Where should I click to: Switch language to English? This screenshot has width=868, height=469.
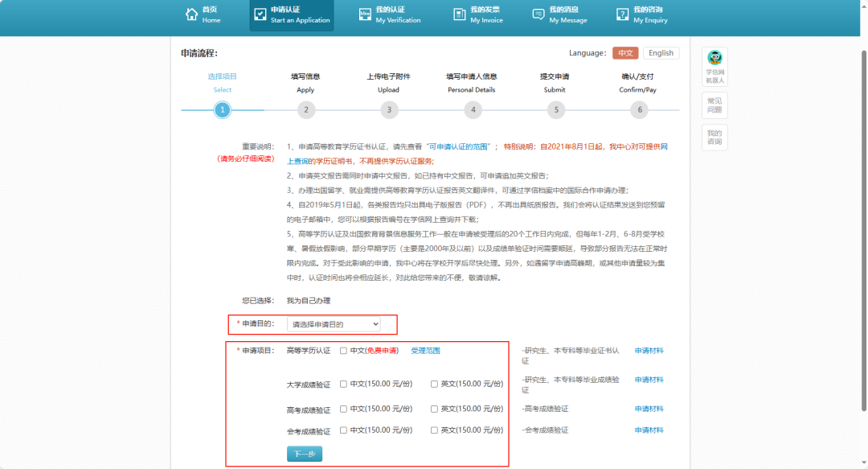(x=661, y=53)
